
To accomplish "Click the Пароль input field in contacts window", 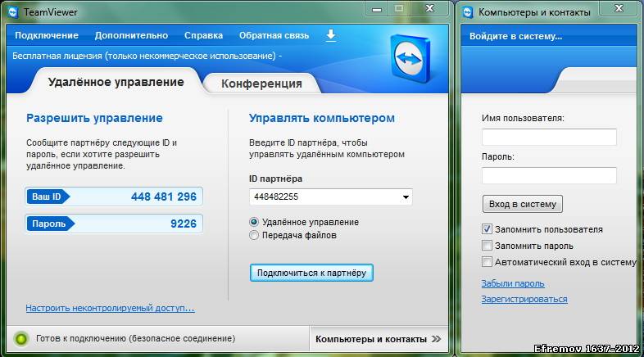I will click(x=549, y=175).
